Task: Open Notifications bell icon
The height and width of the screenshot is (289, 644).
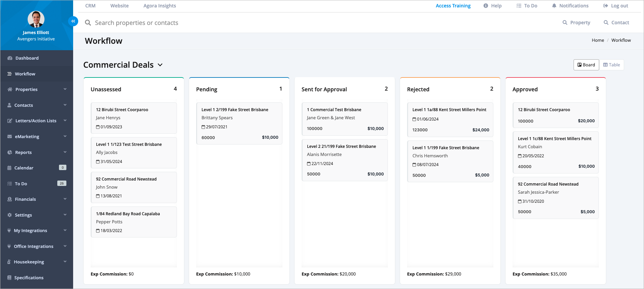Action: [554, 6]
